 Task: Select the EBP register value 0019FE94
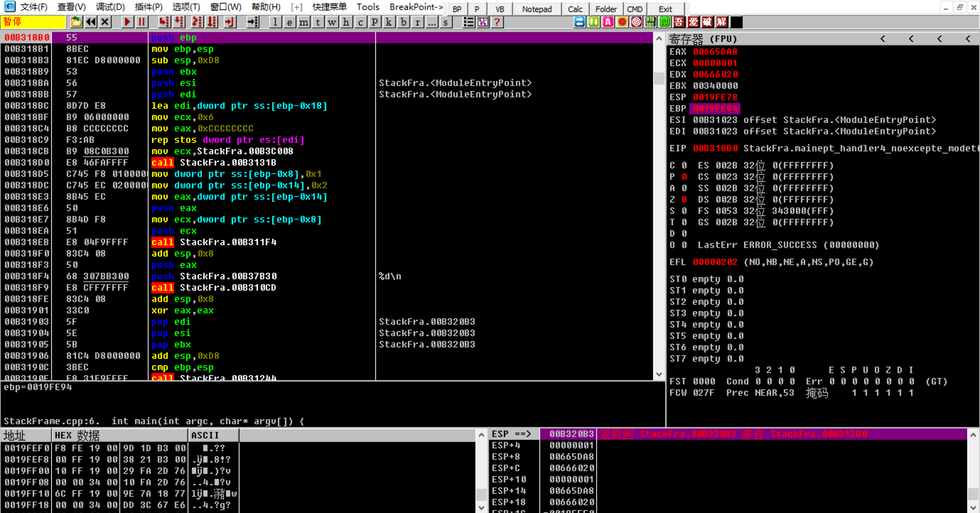pyautogui.click(x=715, y=108)
